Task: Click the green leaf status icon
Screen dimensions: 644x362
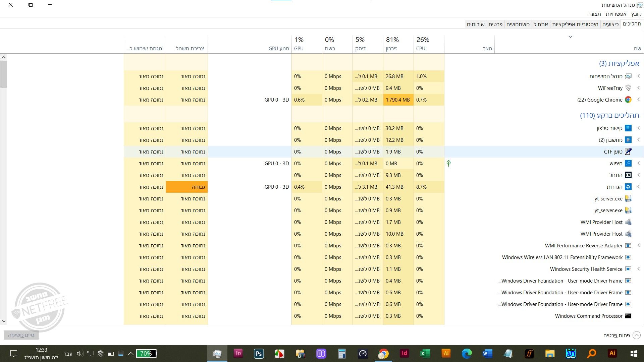Action: tap(448, 163)
